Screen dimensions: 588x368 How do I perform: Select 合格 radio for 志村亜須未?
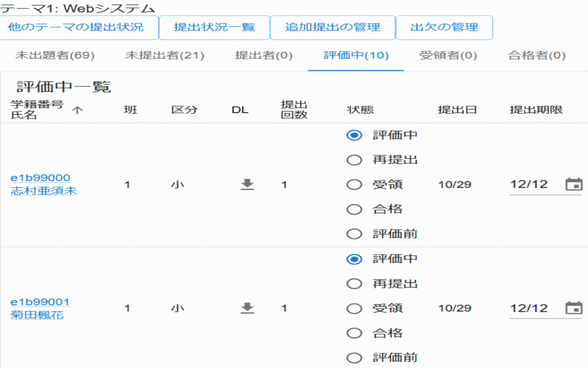coord(354,209)
